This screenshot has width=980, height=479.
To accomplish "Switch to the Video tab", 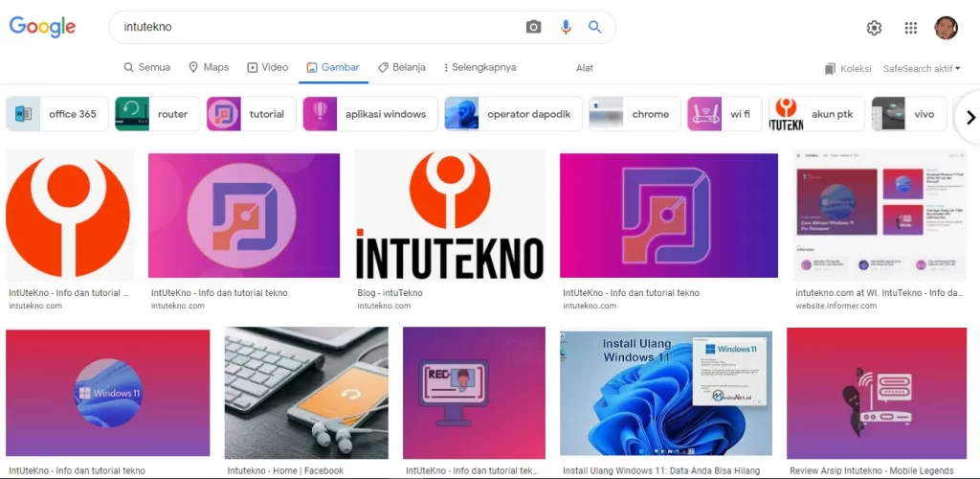I will click(268, 67).
